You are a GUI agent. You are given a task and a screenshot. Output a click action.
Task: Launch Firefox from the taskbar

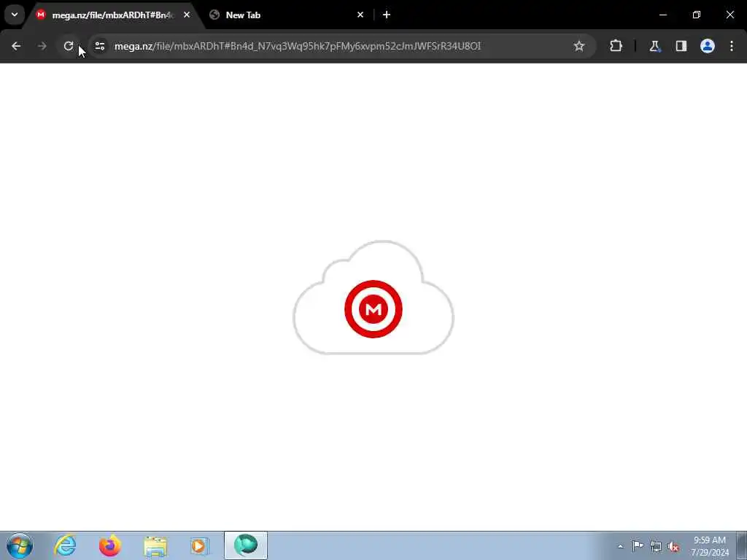[110, 545]
